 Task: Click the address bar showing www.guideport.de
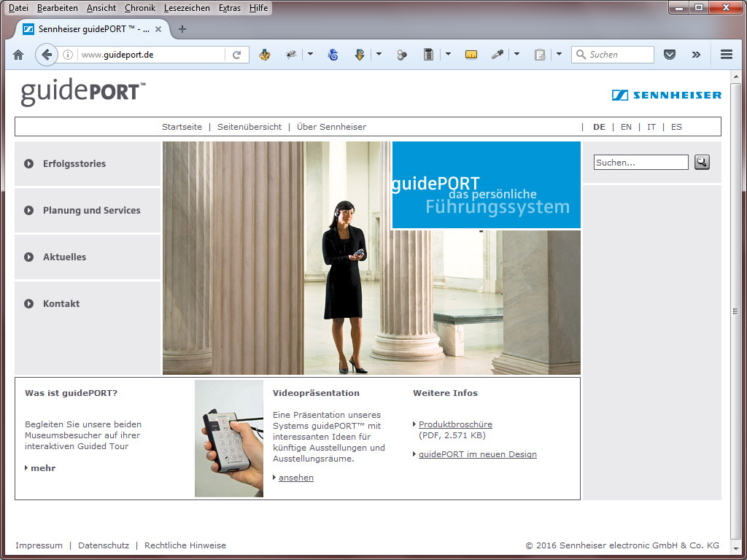(150, 55)
